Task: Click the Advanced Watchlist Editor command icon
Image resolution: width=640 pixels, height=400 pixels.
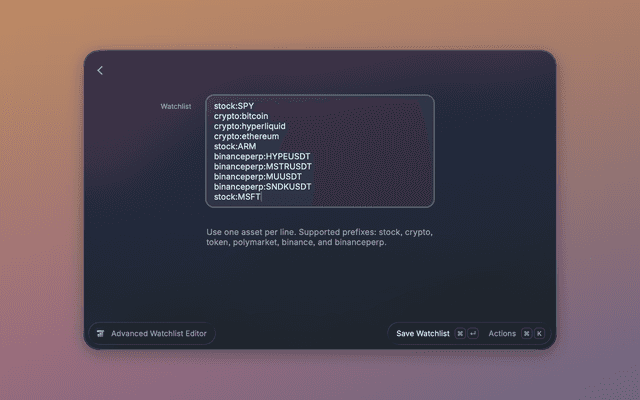Action: click(x=100, y=333)
